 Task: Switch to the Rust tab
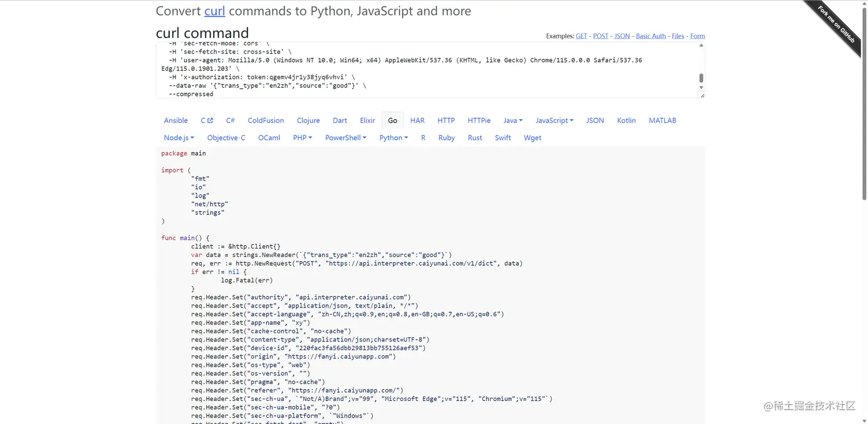pos(475,138)
